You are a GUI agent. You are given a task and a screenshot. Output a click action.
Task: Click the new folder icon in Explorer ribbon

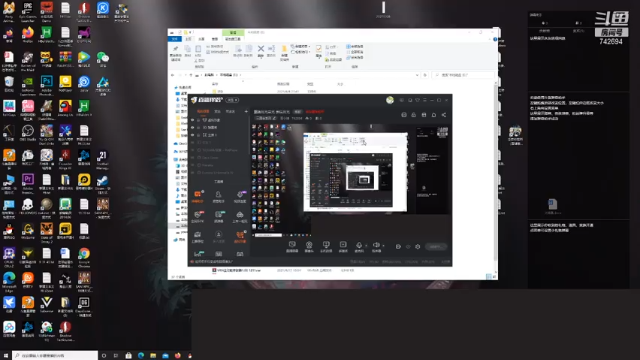[x=284, y=50]
